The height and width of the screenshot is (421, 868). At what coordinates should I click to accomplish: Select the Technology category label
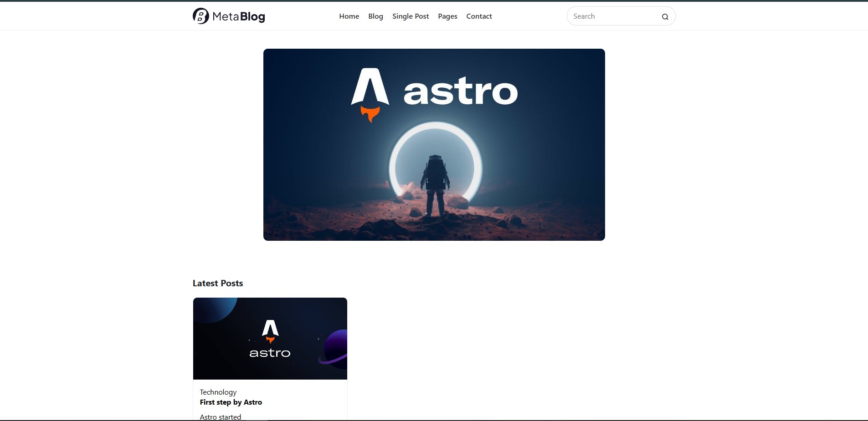tap(218, 392)
